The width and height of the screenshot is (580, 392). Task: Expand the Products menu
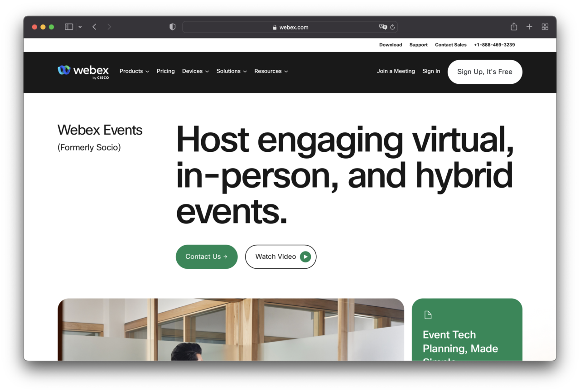tap(134, 71)
